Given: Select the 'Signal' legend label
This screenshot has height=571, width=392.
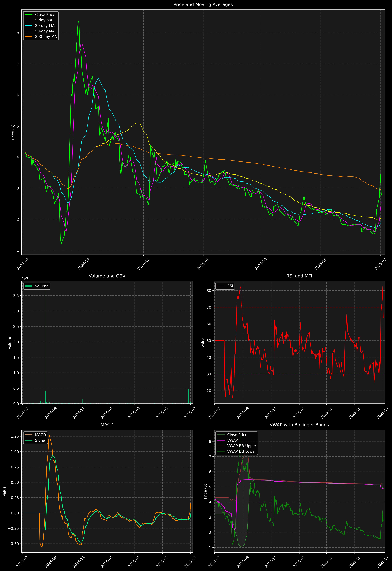Looking at the screenshot, I should (x=41, y=440).
